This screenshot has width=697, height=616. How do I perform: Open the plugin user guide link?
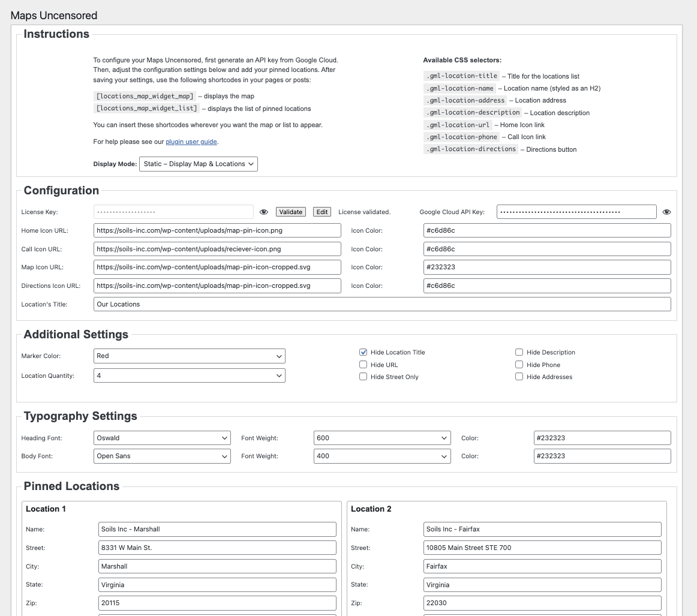point(191,142)
